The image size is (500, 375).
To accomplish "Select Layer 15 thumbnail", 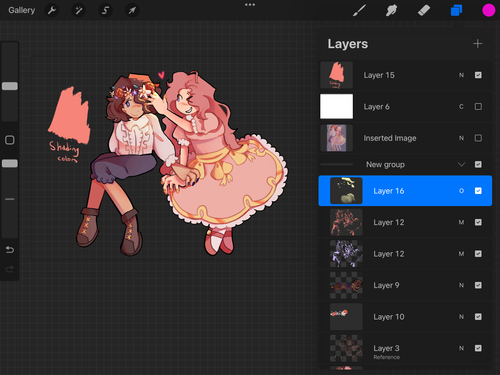I will click(336, 75).
